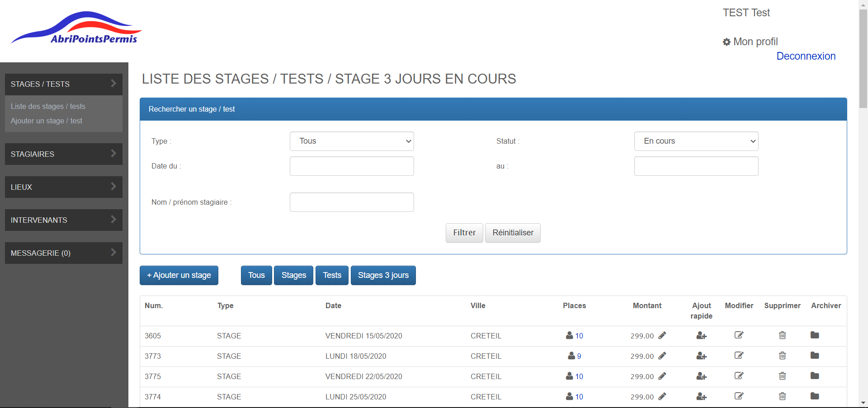Click the Deconnexion link

(806, 56)
